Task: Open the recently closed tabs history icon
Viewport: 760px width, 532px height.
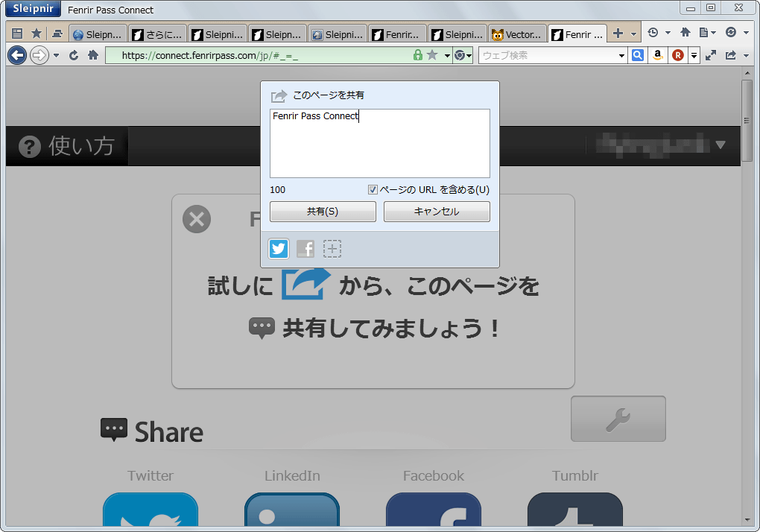Action: coord(653,33)
